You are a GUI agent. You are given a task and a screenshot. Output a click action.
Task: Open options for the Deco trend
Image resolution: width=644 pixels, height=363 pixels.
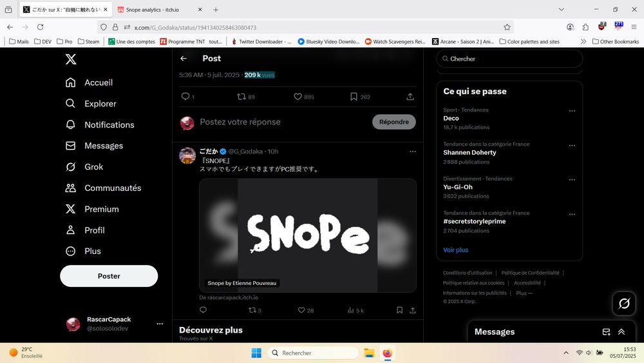pyautogui.click(x=572, y=111)
